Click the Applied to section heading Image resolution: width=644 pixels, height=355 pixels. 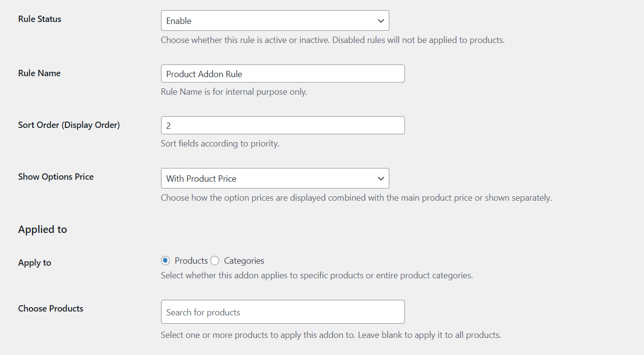[x=42, y=230]
